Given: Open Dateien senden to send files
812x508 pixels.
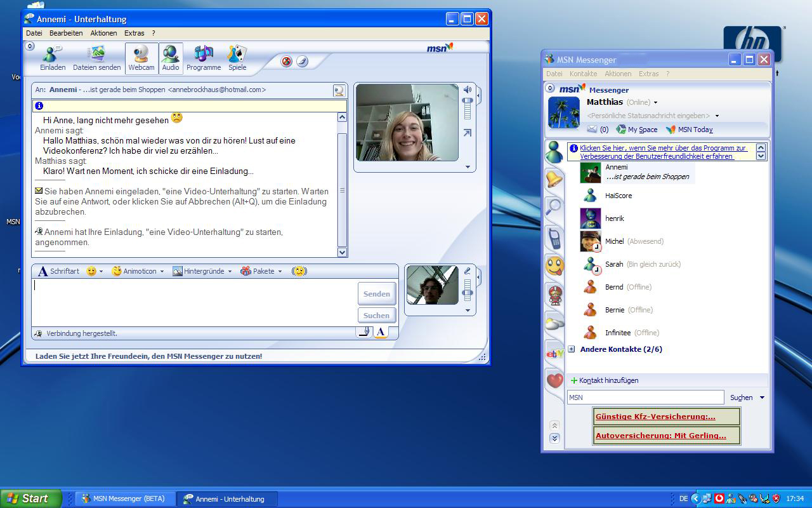Looking at the screenshot, I should [x=96, y=58].
